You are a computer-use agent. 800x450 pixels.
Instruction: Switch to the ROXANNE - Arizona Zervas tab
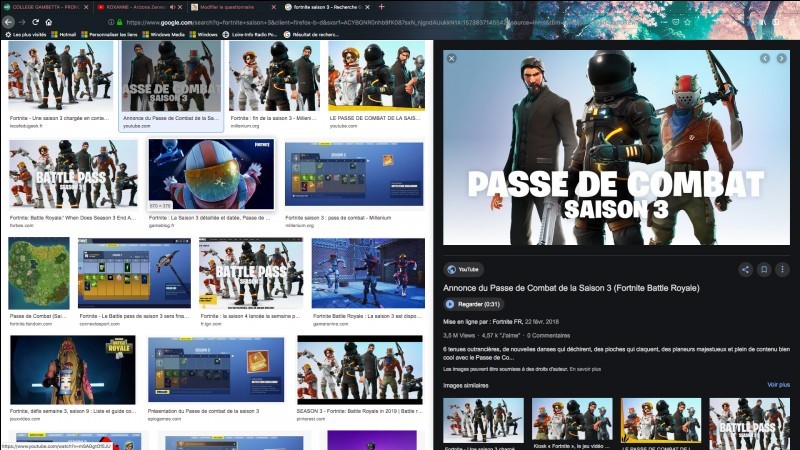(137, 7)
